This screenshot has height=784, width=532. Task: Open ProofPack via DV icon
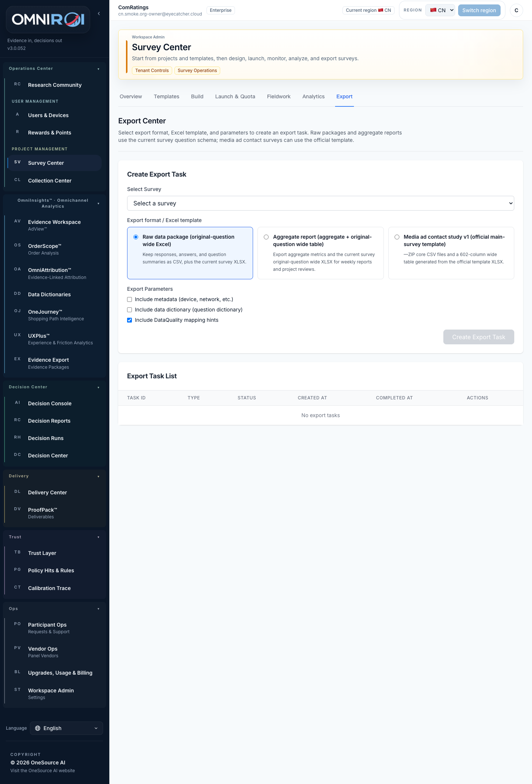[x=17, y=509]
